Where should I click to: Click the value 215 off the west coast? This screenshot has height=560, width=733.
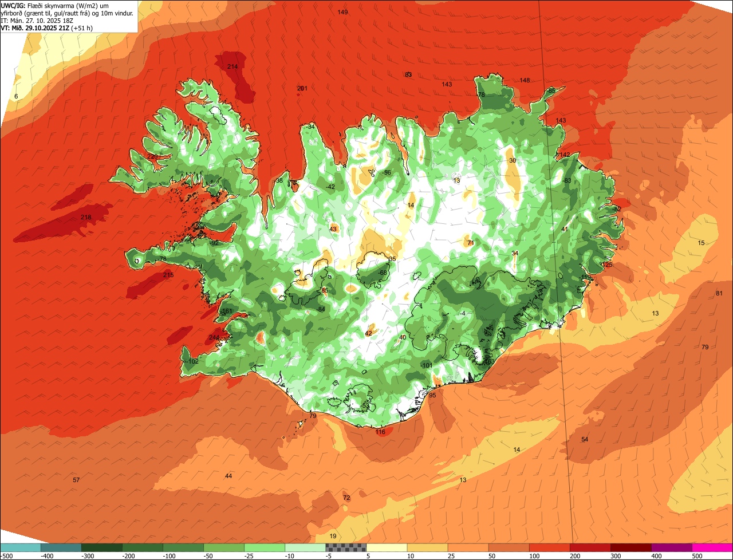click(168, 275)
